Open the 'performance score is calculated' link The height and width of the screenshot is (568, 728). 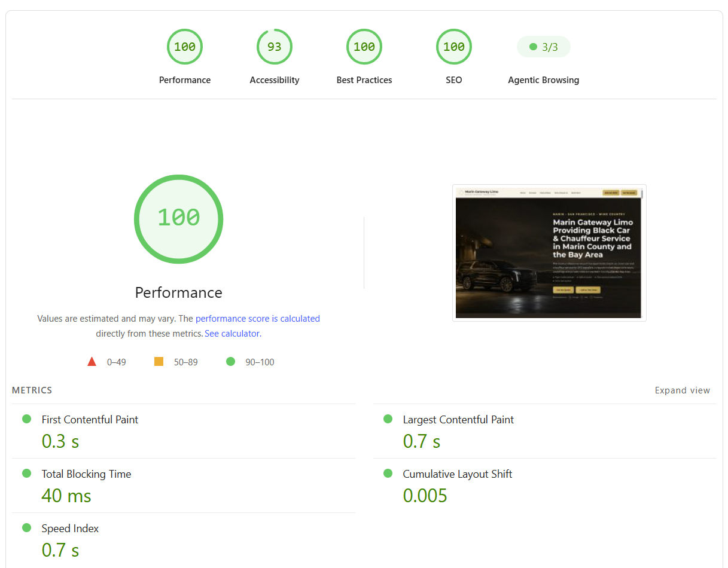pos(258,319)
